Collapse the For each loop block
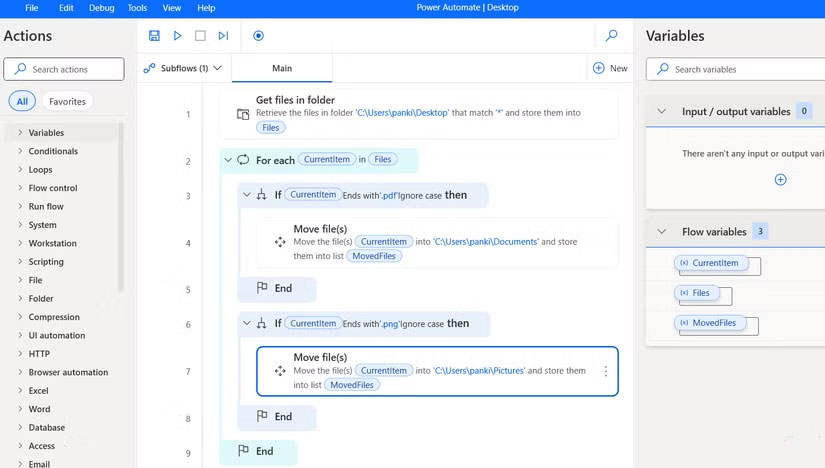The image size is (825, 468). 228,160
